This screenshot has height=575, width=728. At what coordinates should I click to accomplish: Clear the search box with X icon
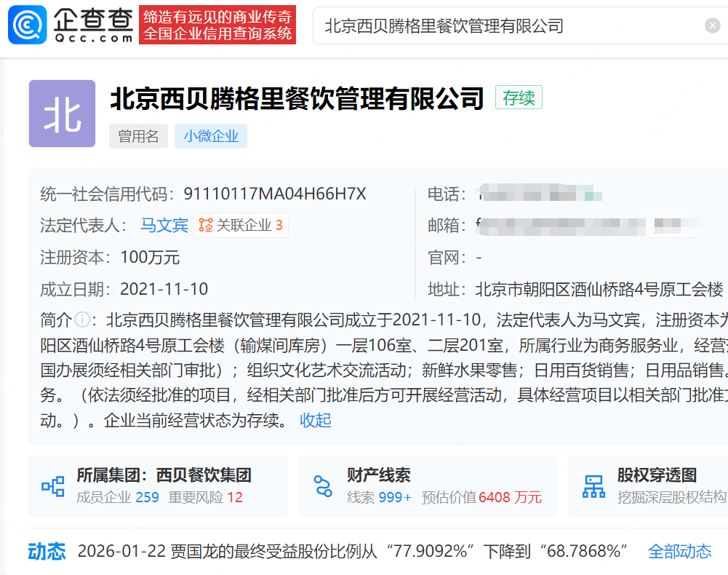(x=712, y=26)
